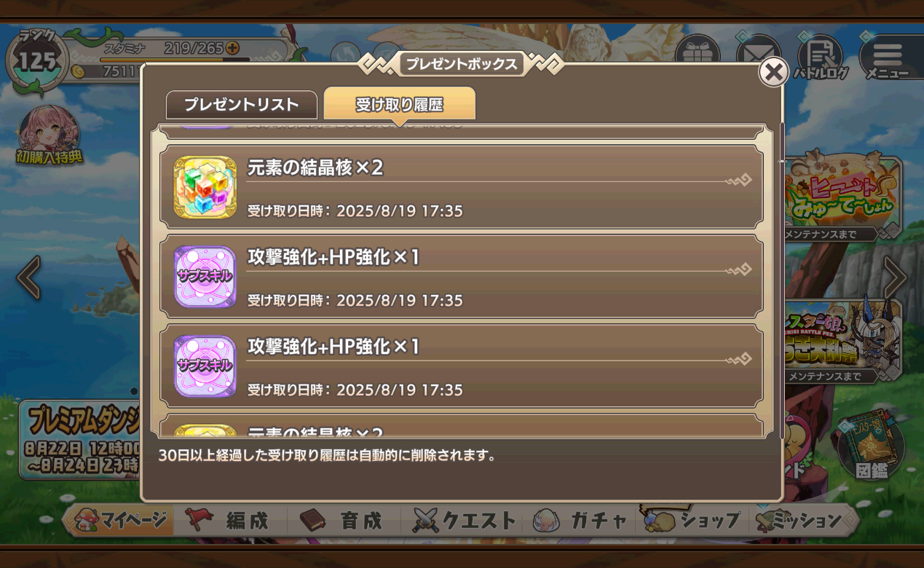Image resolution: width=924 pixels, height=568 pixels.
Task: Open the メニュー hamburger icon
Action: coord(887,57)
